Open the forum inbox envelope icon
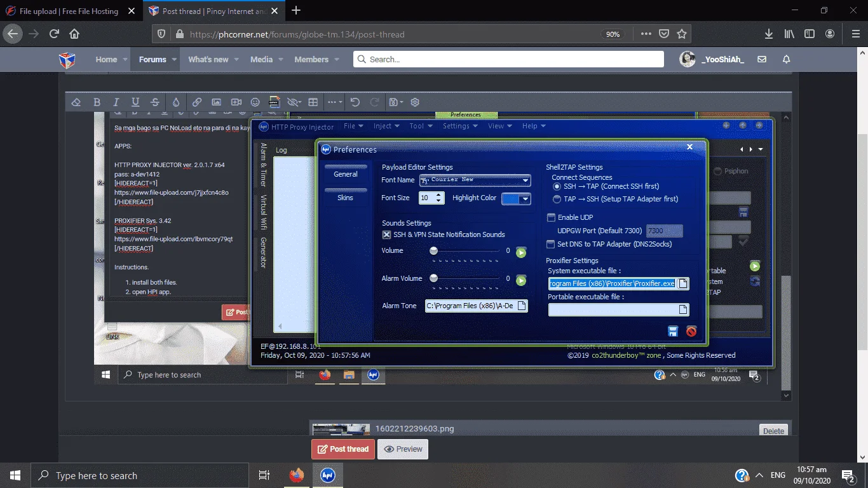The image size is (868, 488). click(x=762, y=59)
